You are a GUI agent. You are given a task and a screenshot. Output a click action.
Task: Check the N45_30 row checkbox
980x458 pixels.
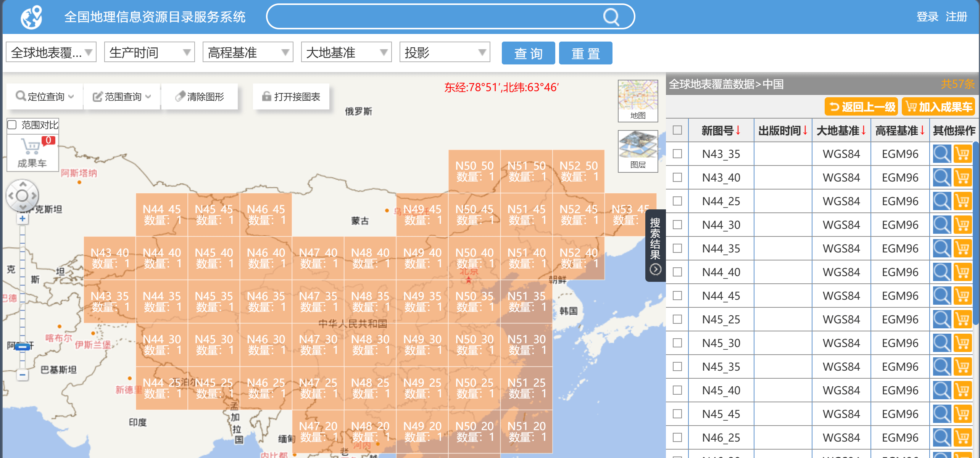677,343
